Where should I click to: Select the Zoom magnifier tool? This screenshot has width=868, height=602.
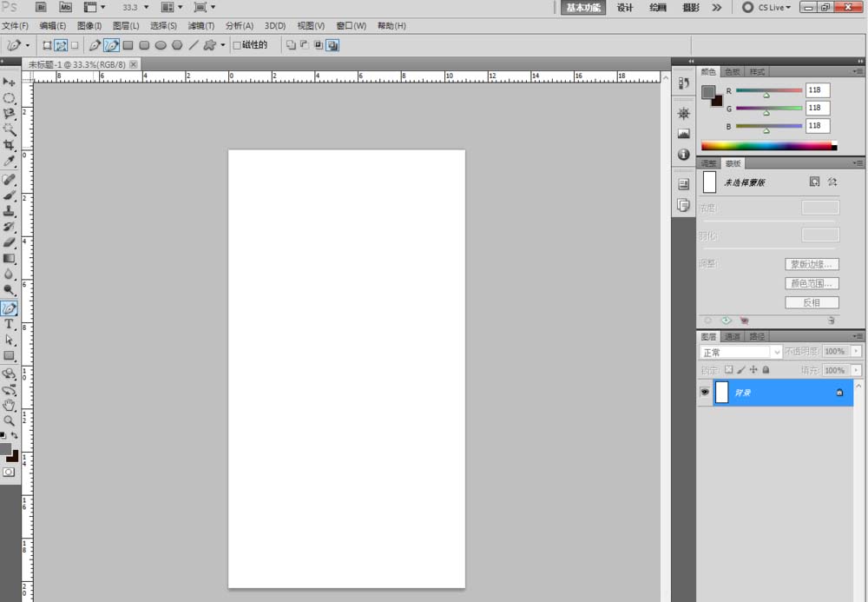tap(10, 420)
